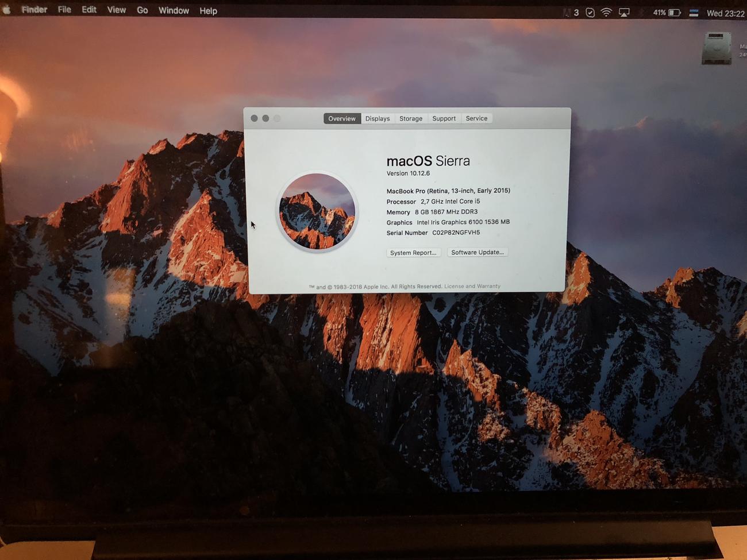This screenshot has height=560, width=747.
Task: Switch to the Displays tab
Action: [x=378, y=118]
